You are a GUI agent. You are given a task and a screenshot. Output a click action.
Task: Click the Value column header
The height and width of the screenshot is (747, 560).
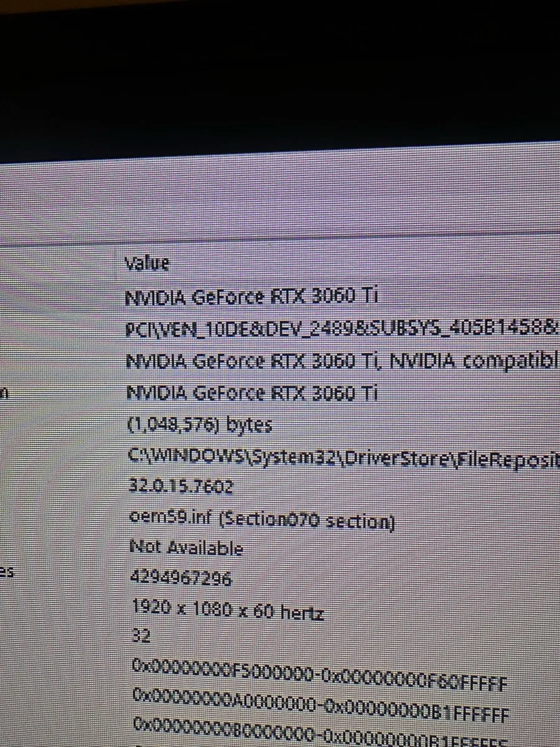[147, 264]
